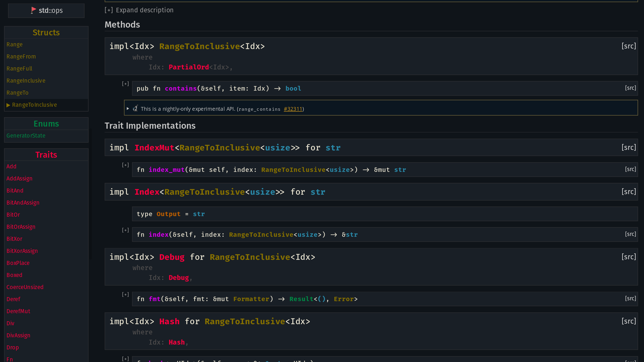Click the bool return type link
The image size is (644, 362).
tap(293, 88)
